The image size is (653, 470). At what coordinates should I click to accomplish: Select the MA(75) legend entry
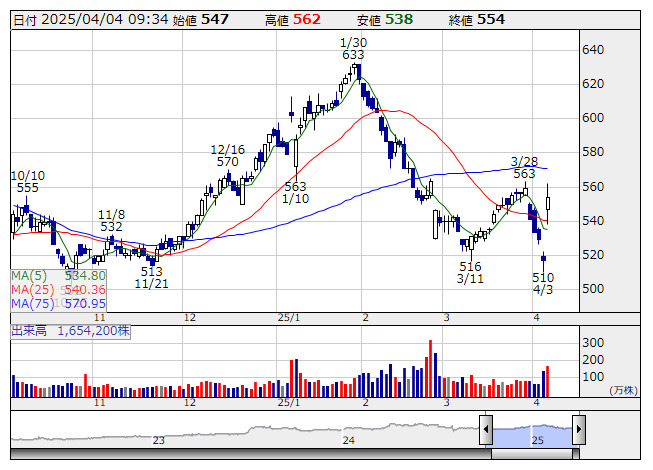pos(58,303)
